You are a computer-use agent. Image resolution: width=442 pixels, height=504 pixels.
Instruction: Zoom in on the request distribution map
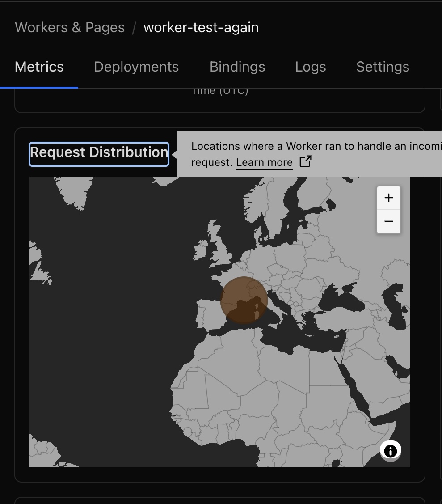389,198
